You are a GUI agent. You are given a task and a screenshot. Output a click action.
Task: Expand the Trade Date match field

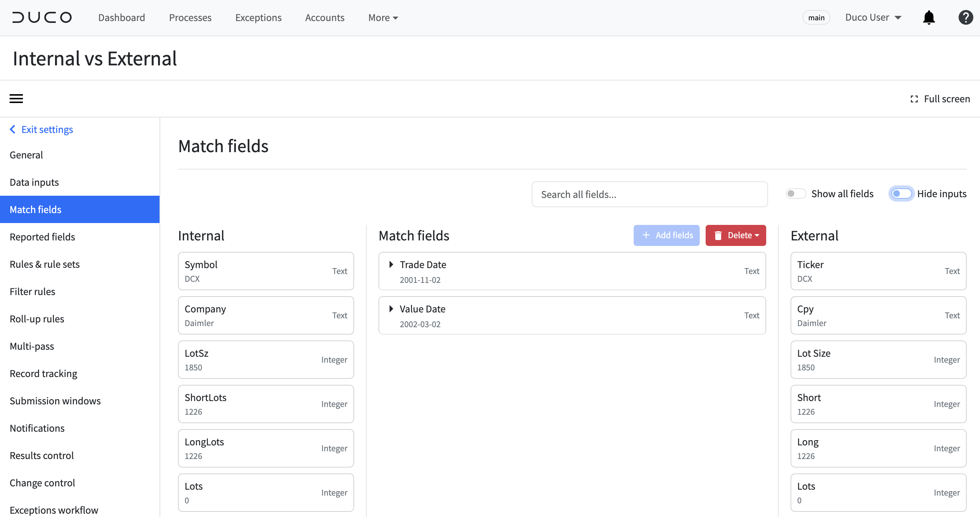pos(391,264)
